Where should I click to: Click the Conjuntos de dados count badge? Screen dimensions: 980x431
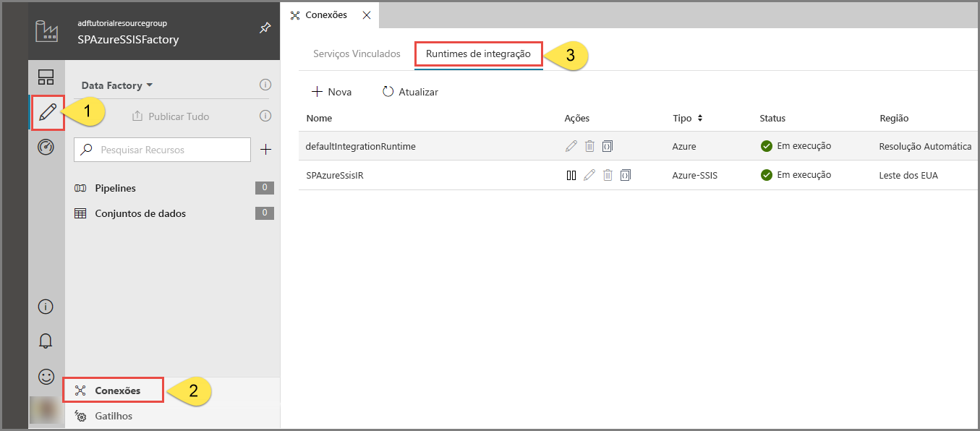(265, 213)
